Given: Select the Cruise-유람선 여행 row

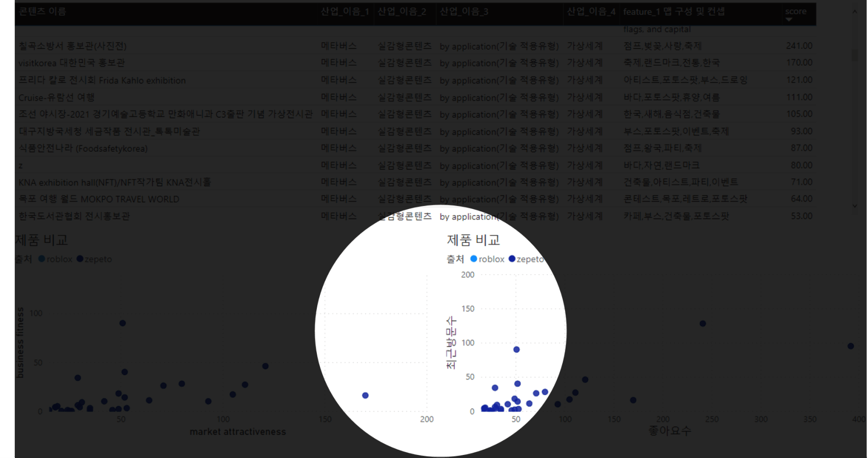Looking at the screenshot, I should coord(56,97).
